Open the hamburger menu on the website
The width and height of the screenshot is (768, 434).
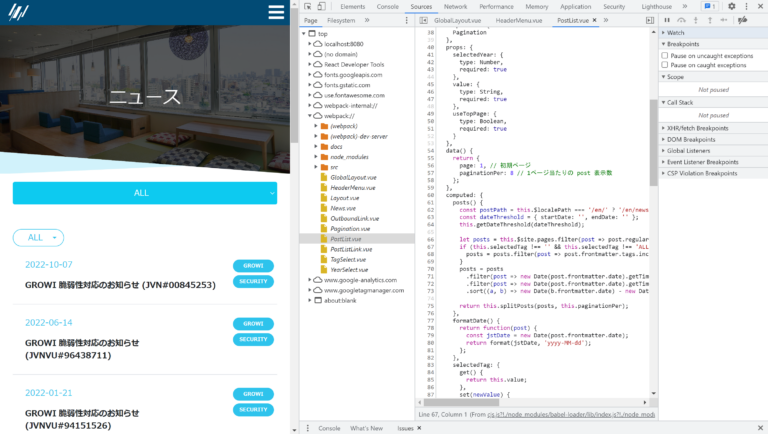coord(277,12)
